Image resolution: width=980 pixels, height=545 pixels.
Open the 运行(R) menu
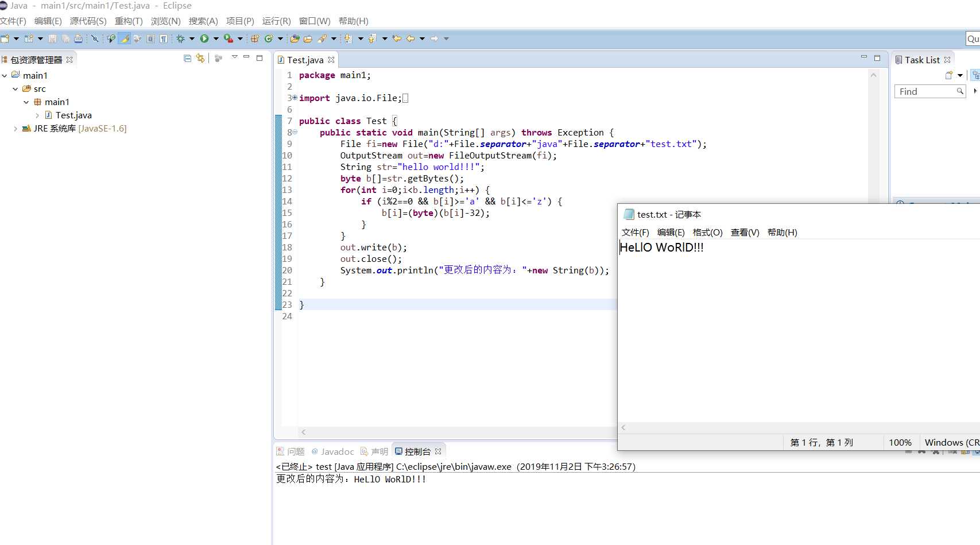pos(276,21)
